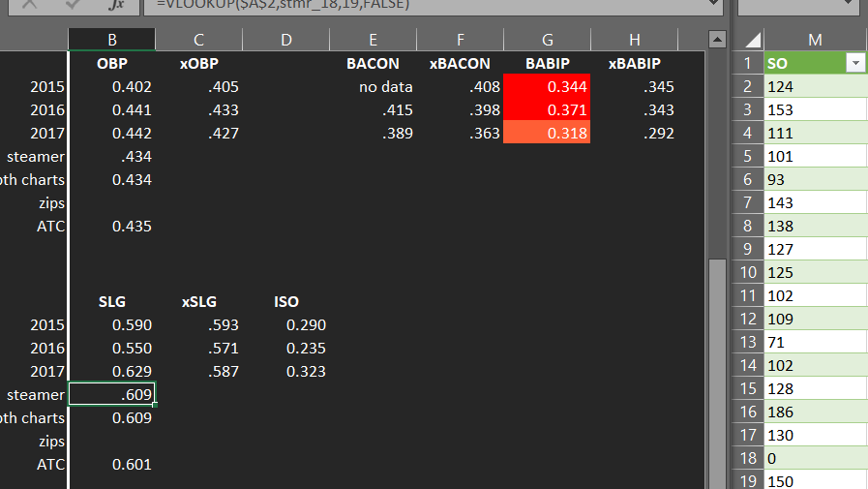Cancel formula entry with the X icon
Image resolution: width=868 pixels, height=489 pixels.
click(29, 5)
